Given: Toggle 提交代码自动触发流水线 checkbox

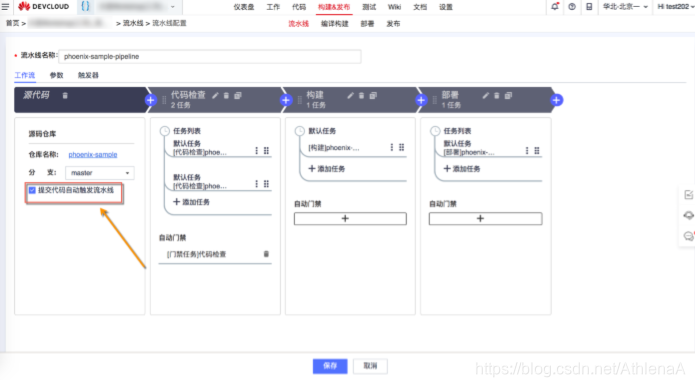Looking at the screenshot, I should (x=32, y=190).
